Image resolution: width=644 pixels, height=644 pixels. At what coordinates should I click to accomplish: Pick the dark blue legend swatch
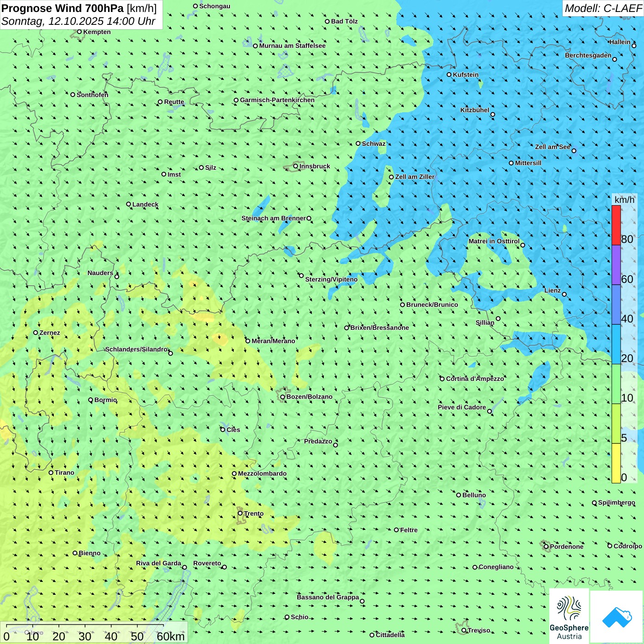[x=616, y=305]
